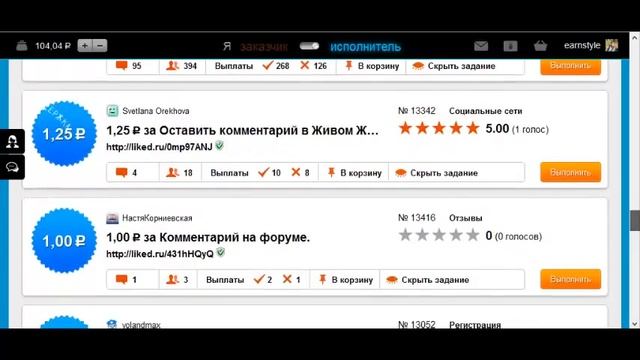The image size is (640, 360).
Task: Click the earnstyle user avatar
Action: click(611, 45)
